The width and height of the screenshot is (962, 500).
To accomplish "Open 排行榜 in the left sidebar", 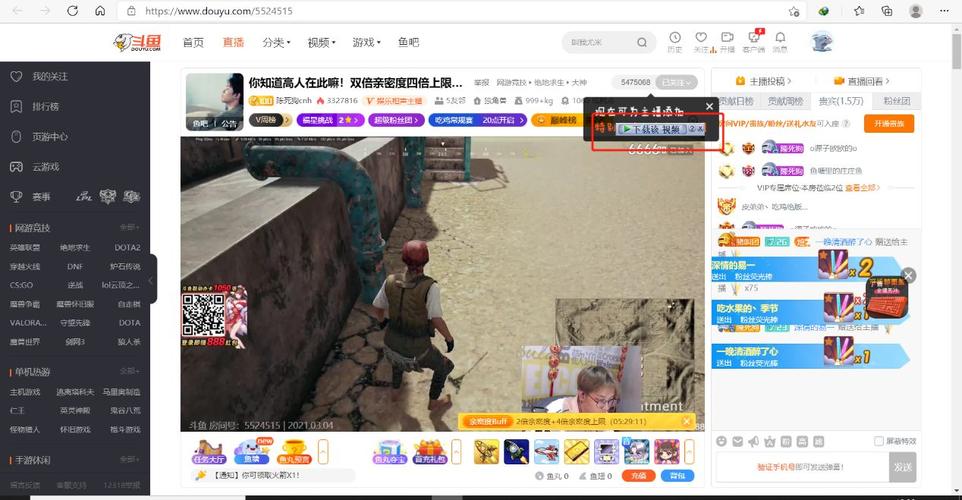I will (x=45, y=106).
